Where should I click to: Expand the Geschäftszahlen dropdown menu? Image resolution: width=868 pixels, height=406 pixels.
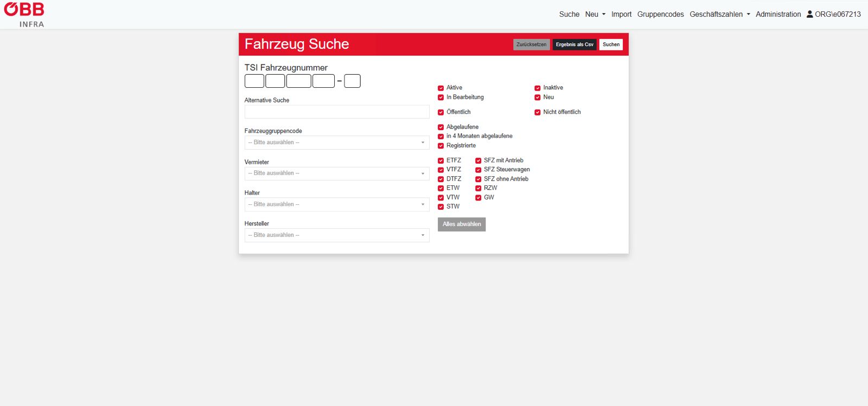(x=720, y=14)
